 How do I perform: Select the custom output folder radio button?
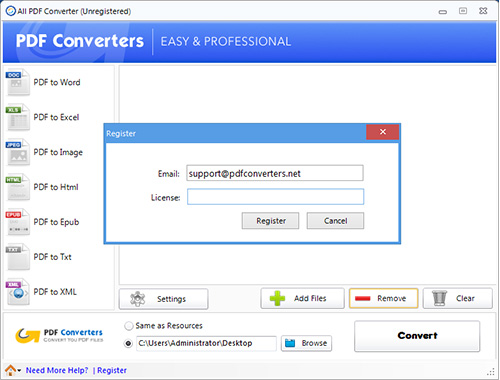[128, 343]
